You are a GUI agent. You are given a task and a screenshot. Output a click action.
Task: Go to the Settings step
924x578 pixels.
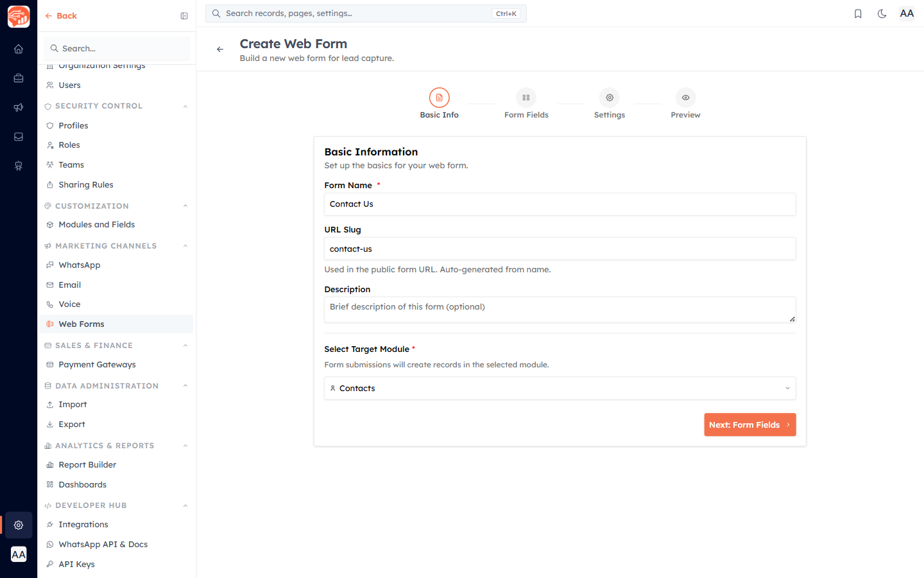610,104
